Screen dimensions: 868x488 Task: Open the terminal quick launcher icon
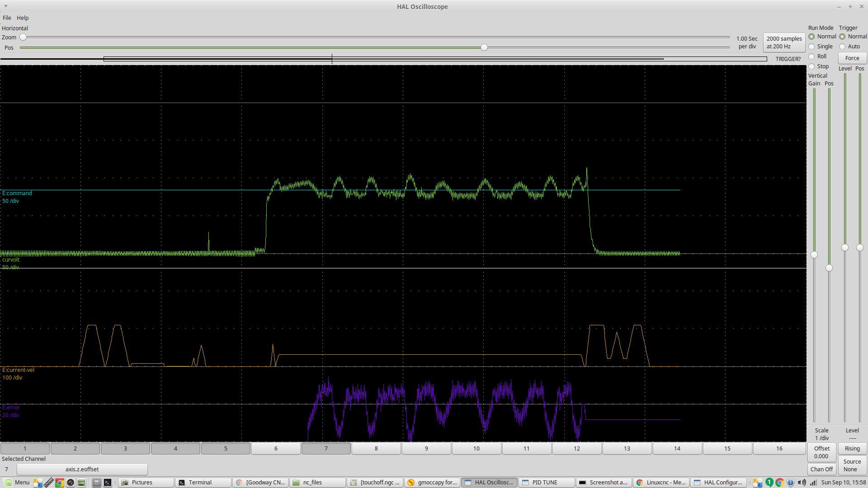click(x=108, y=483)
